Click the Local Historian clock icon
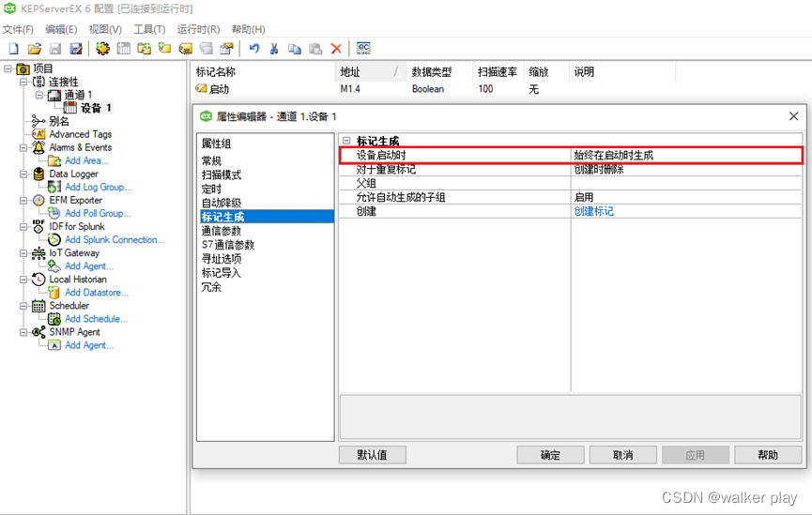This screenshot has height=515, width=812. coord(38,280)
